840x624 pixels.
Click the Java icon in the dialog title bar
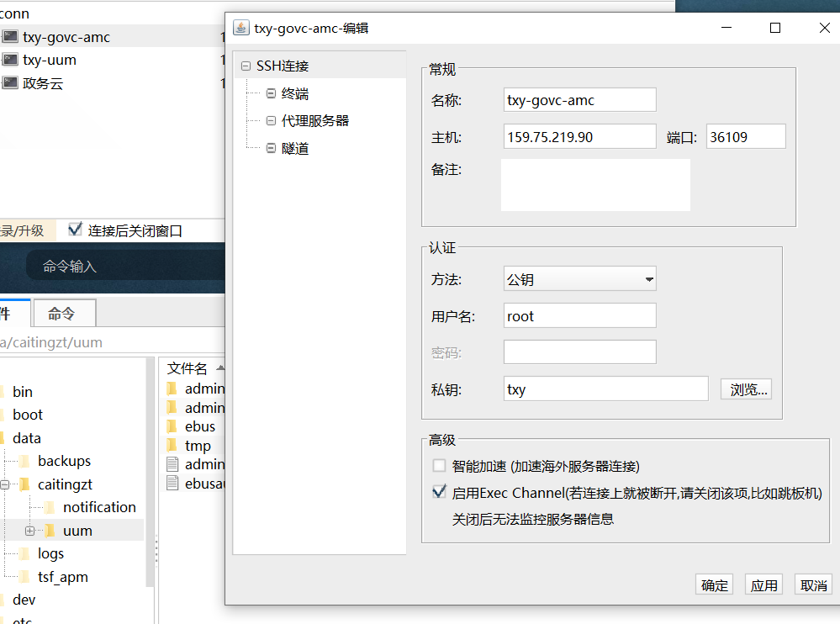click(x=240, y=27)
